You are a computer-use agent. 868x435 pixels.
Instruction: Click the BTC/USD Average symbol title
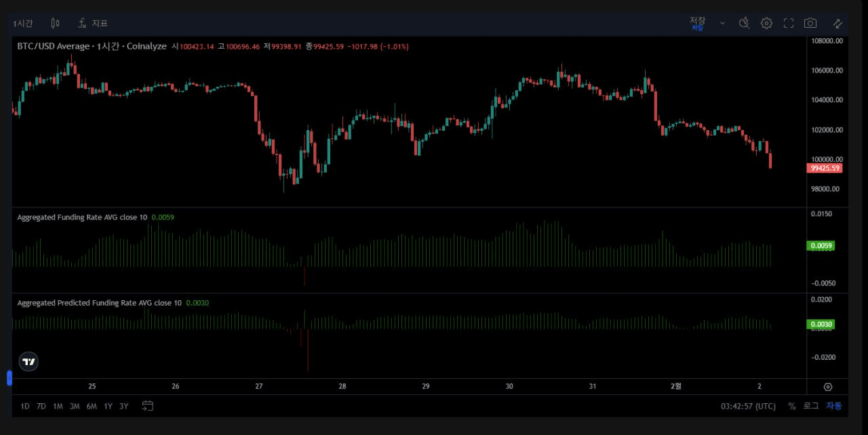(53, 46)
